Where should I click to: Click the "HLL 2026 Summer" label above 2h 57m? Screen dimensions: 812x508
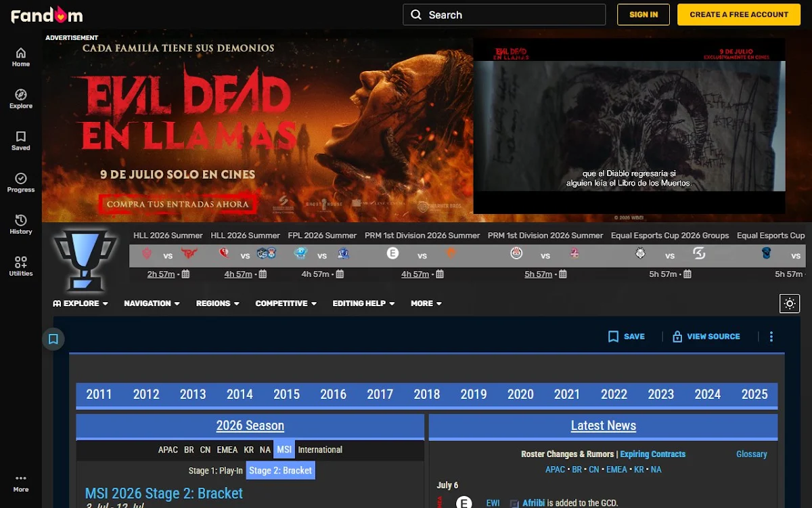tap(168, 236)
